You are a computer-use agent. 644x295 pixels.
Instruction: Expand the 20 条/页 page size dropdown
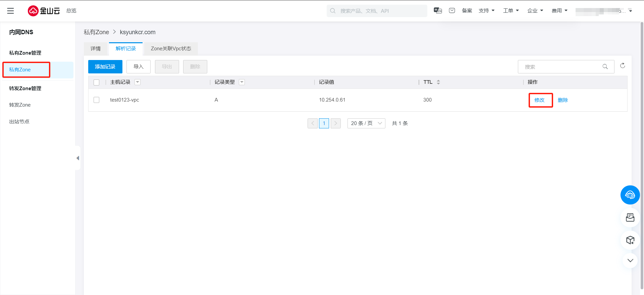(x=366, y=123)
